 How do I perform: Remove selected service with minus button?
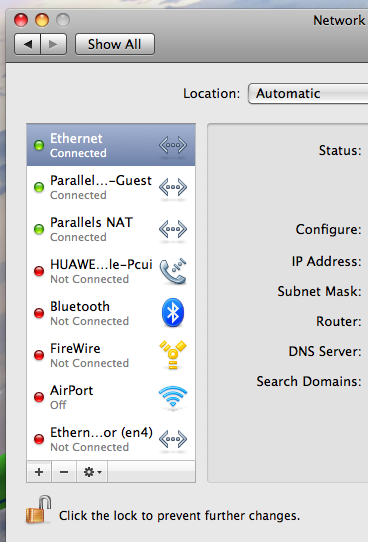click(64, 471)
